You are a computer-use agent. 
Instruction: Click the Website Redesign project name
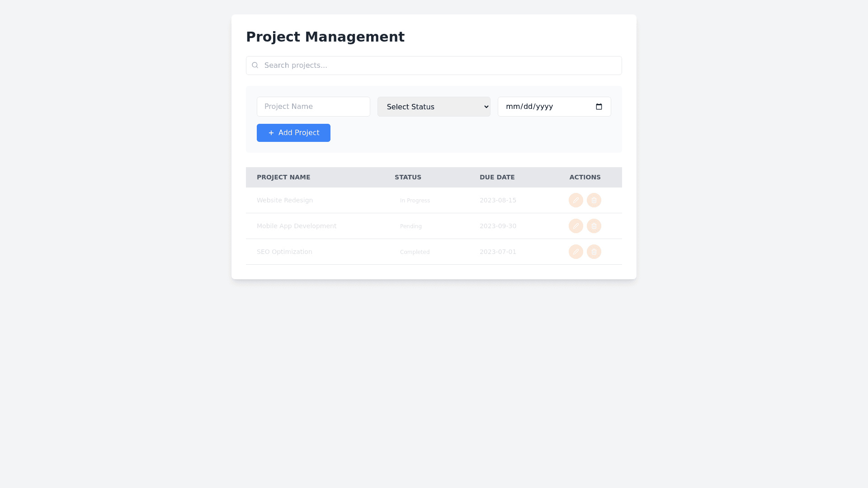point(285,200)
